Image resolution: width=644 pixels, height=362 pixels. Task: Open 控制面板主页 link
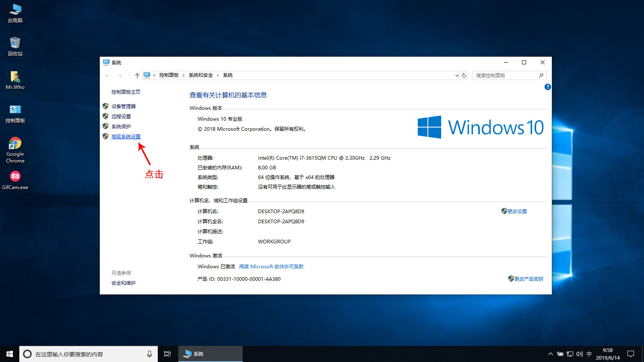point(126,92)
